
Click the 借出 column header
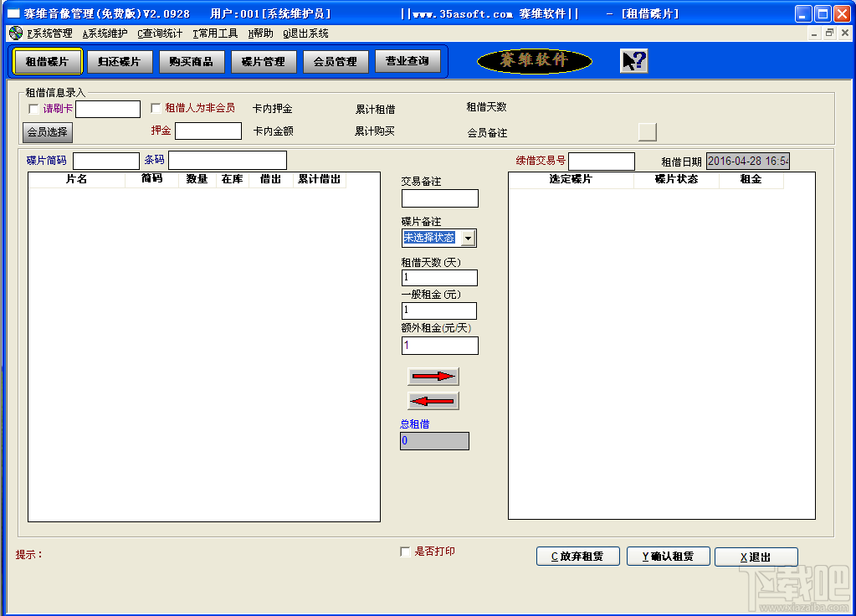coord(271,179)
